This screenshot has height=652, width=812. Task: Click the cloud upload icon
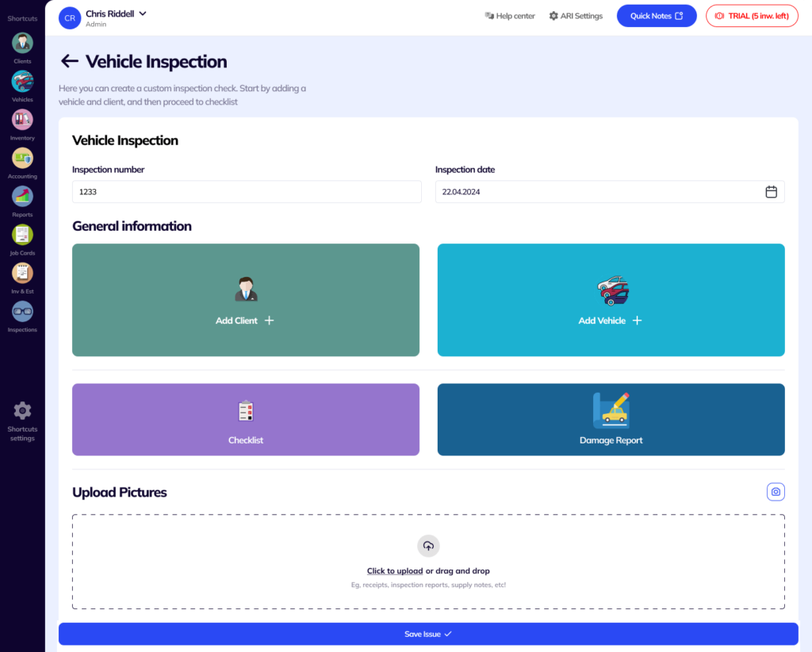(x=428, y=546)
